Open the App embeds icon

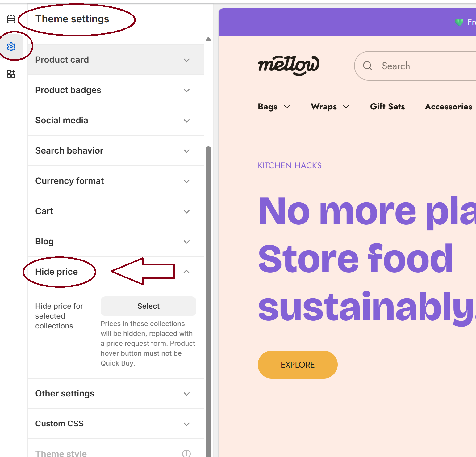11,74
